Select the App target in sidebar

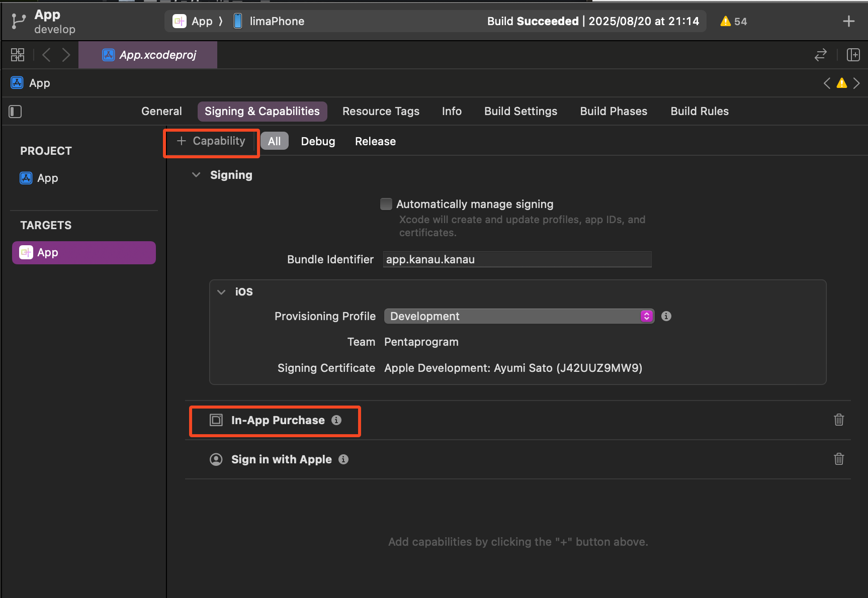coord(84,252)
